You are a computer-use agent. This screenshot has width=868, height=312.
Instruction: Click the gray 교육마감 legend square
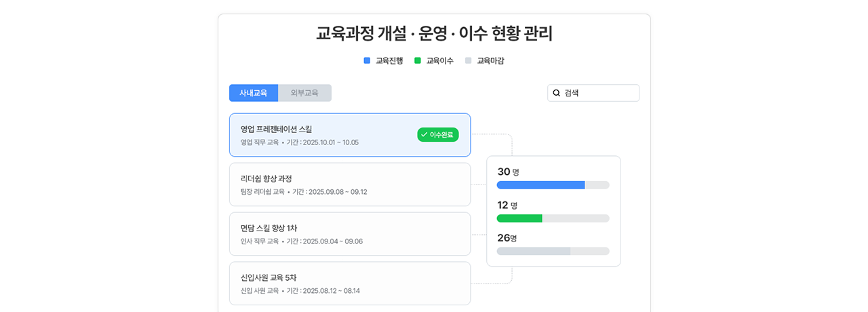(469, 60)
